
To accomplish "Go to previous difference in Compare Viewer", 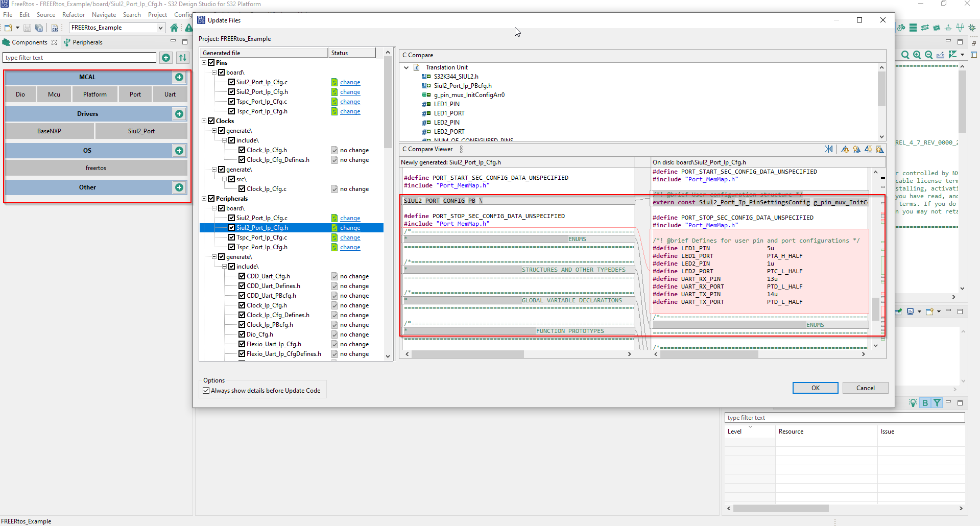I will [857, 149].
